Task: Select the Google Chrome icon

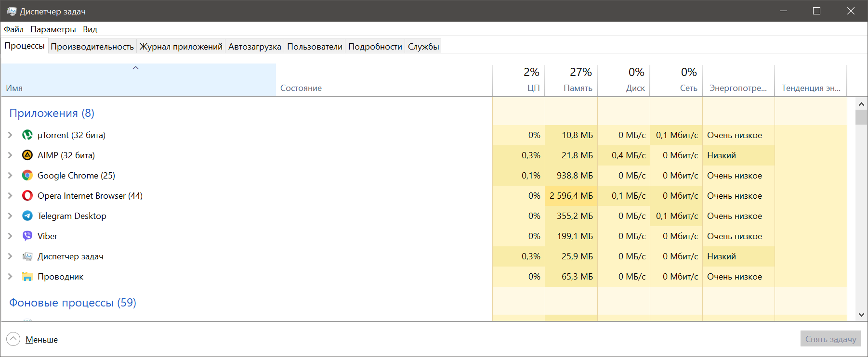Action: click(x=27, y=176)
